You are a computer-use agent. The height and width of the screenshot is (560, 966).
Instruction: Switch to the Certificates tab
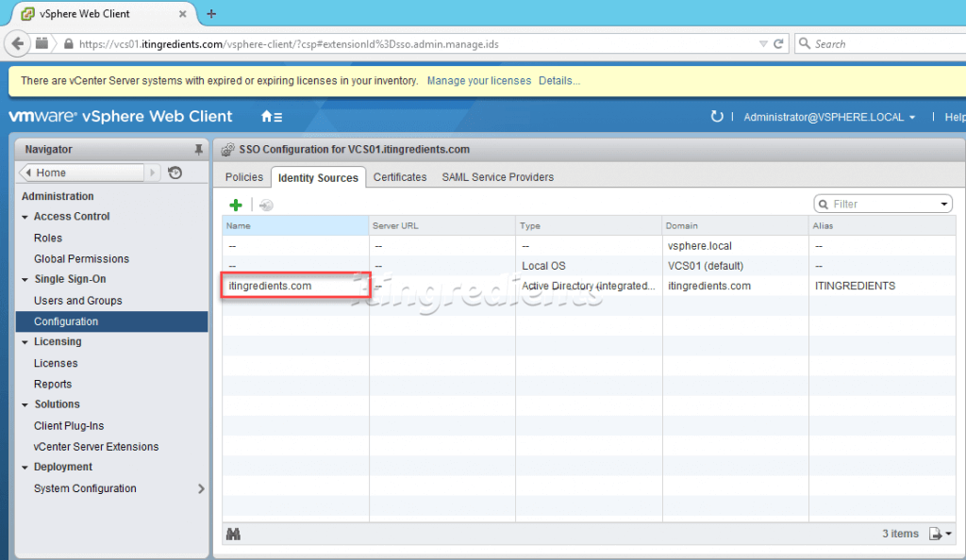(400, 177)
